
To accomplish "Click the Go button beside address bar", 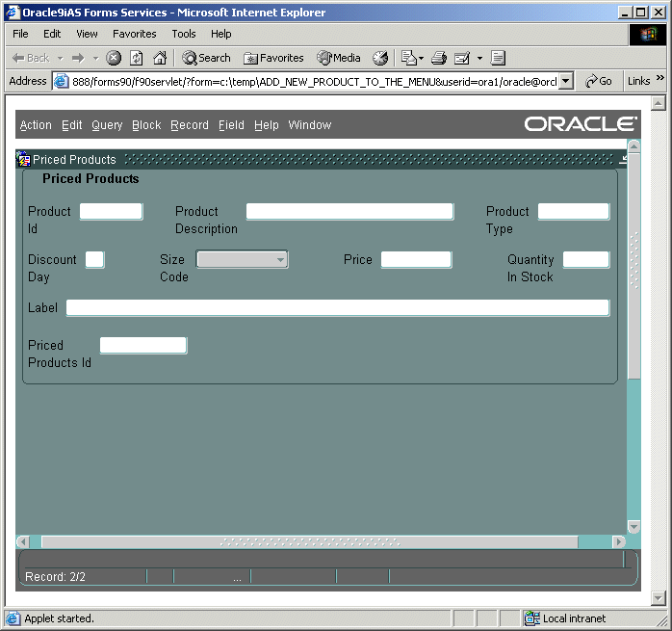I will [x=599, y=81].
